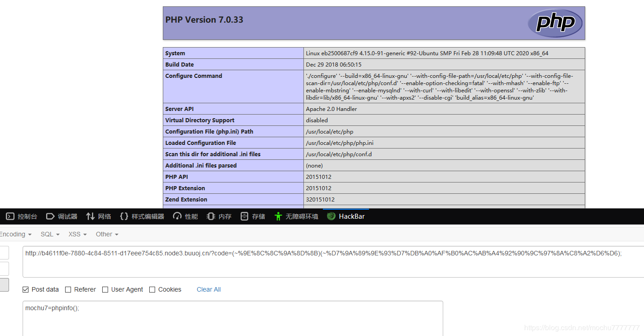Enable the Referer checkbox
The image size is (644, 336).
[68, 289]
